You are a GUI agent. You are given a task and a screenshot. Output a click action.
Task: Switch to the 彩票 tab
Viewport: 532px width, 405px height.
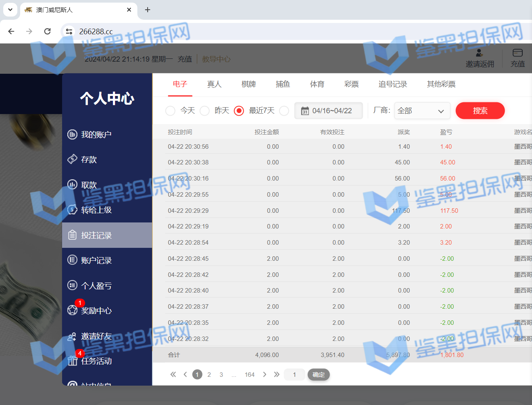point(351,84)
